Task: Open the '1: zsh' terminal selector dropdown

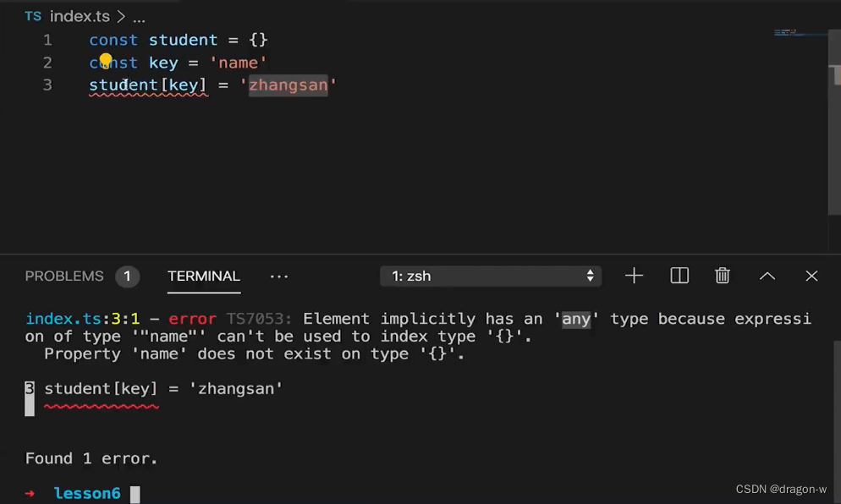Action: pyautogui.click(x=491, y=277)
